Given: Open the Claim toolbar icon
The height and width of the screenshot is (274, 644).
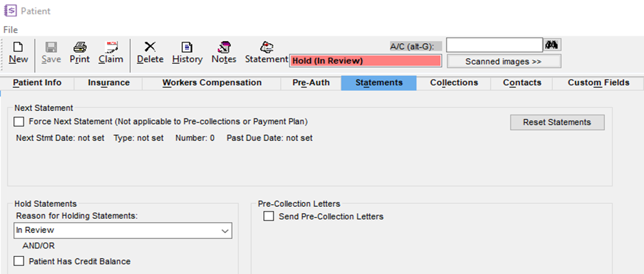Looking at the screenshot, I should coord(111,47).
